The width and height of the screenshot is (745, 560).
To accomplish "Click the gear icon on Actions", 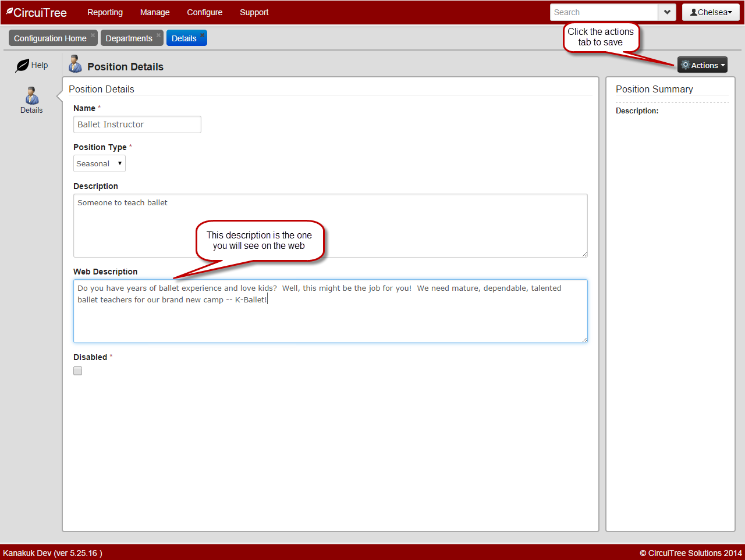I will (x=685, y=65).
